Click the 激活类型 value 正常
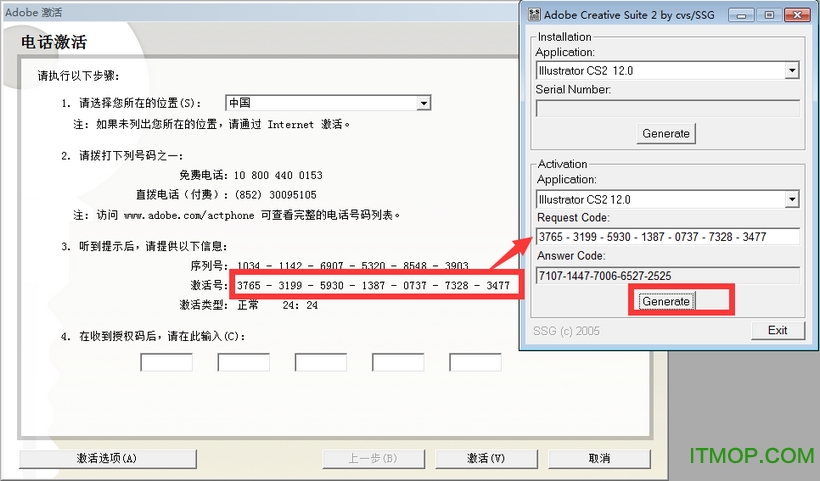Screen dimensions: 820x481 click(x=248, y=305)
